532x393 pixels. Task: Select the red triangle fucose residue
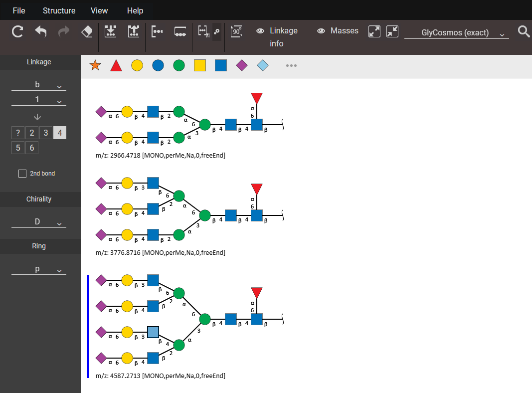[x=116, y=65]
